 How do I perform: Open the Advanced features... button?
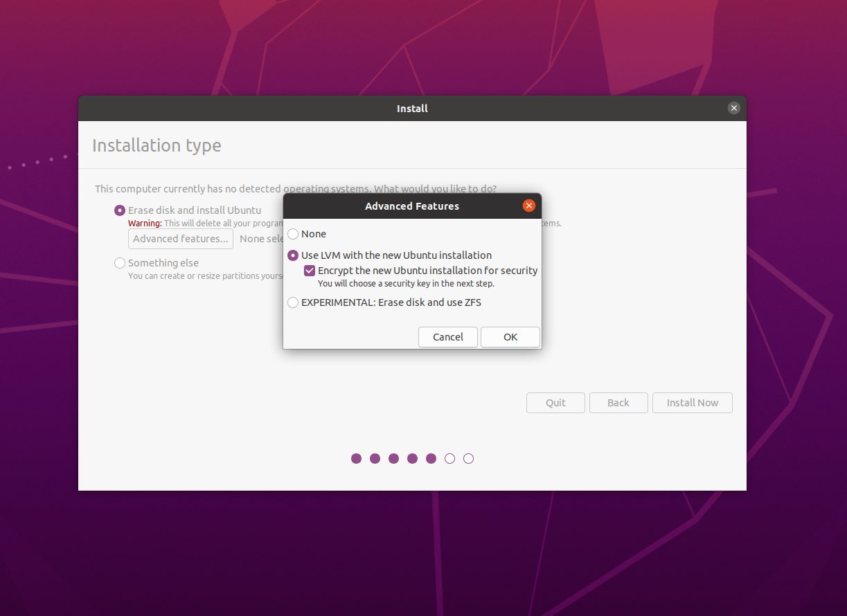tap(181, 239)
